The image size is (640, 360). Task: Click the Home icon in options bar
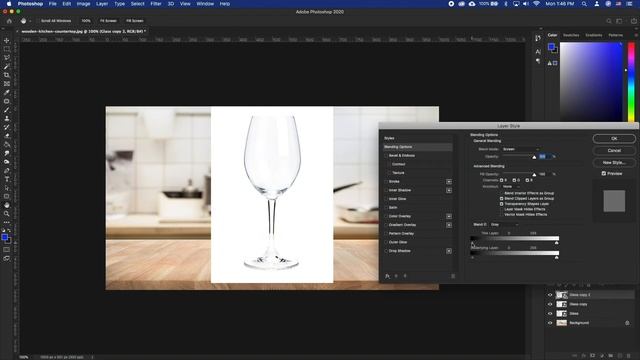coord(9,21)
